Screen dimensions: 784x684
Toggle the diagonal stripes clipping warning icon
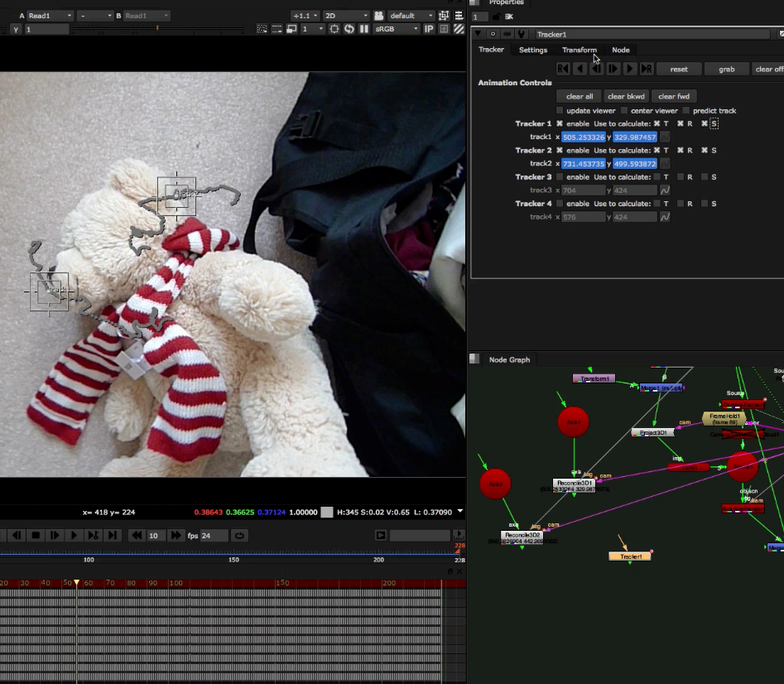click(x=459, y=29)
